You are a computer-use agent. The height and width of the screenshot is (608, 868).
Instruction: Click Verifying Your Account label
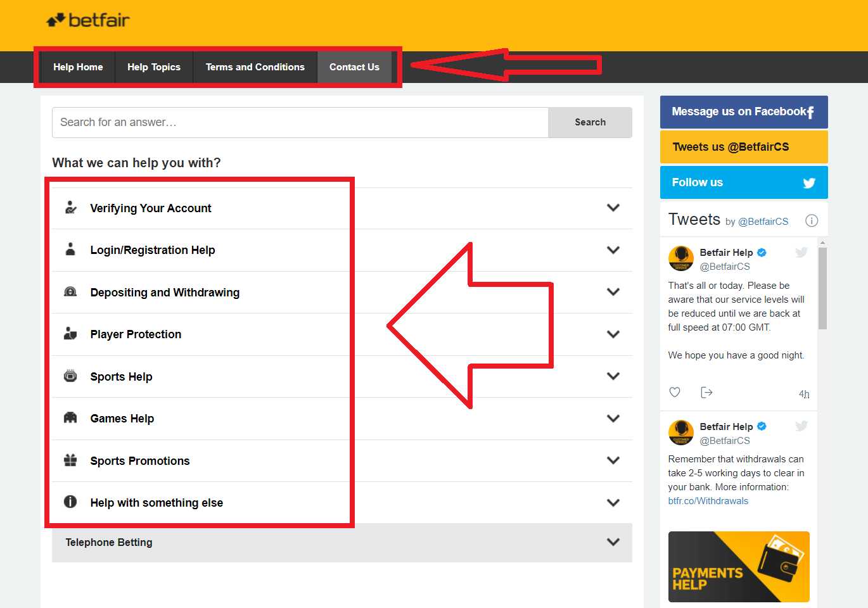coord(151,208)
